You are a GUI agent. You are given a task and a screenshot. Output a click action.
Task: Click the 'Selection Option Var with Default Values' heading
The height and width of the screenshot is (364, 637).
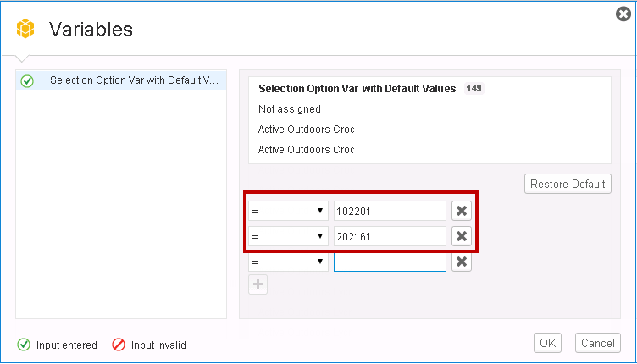point(357,89)
